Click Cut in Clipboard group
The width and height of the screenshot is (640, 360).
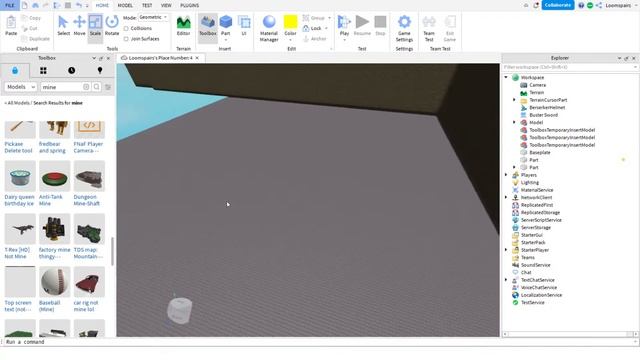(x=30, y=28)
